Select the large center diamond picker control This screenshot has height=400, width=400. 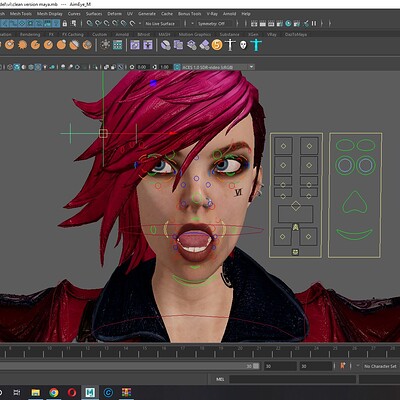tap(296, 206)
